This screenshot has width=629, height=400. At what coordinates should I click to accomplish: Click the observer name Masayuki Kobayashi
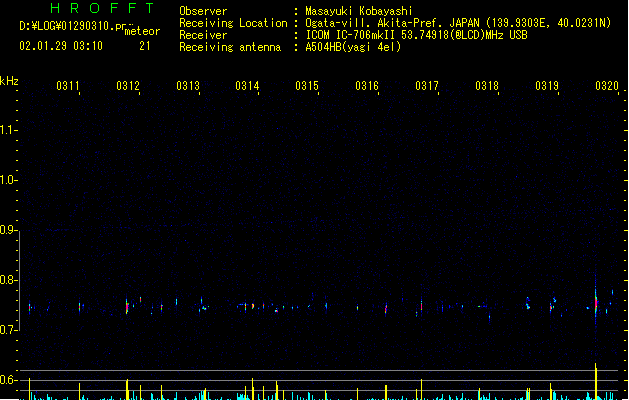click(359, 11)
